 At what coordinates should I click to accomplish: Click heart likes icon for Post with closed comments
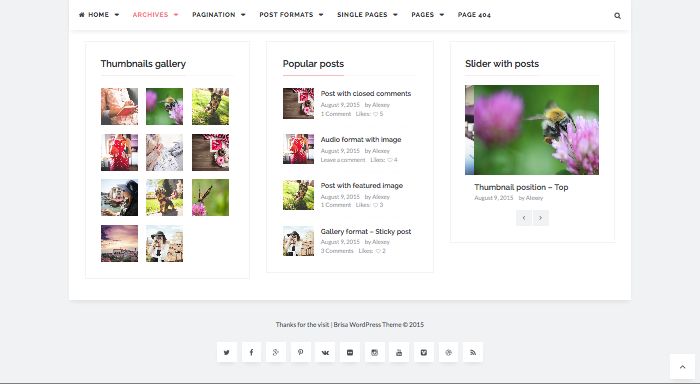(375, 114)
